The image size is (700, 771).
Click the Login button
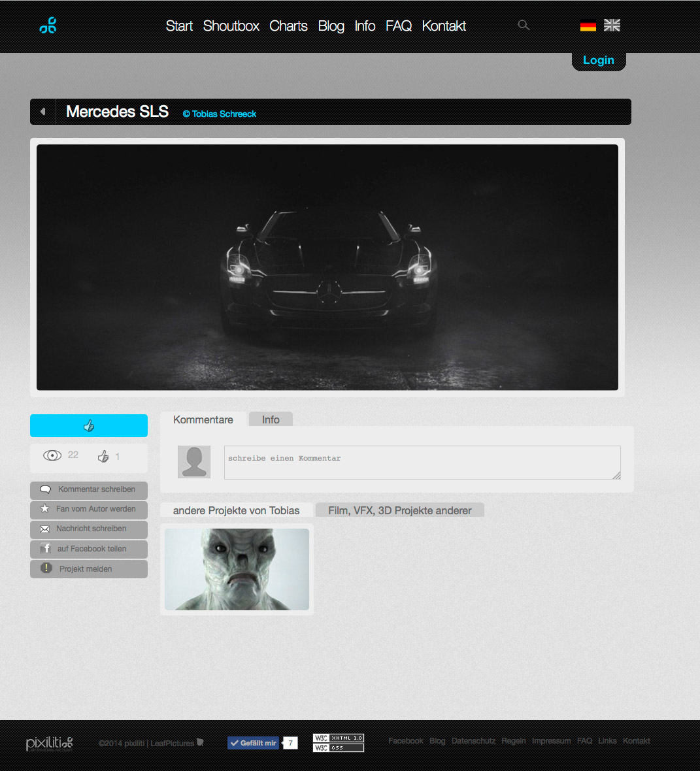(x=599, y=61)
